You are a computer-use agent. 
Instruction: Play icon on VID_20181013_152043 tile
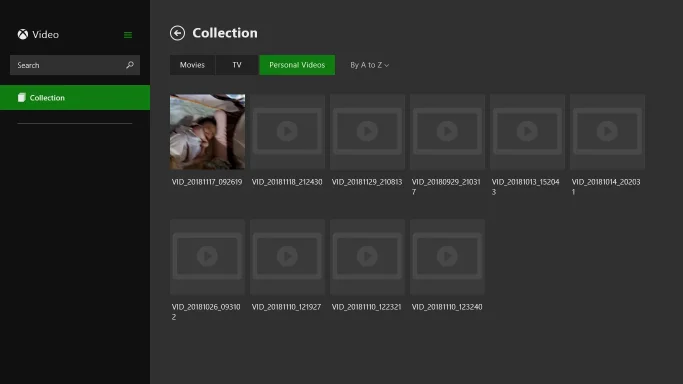(x=527, y=131)
